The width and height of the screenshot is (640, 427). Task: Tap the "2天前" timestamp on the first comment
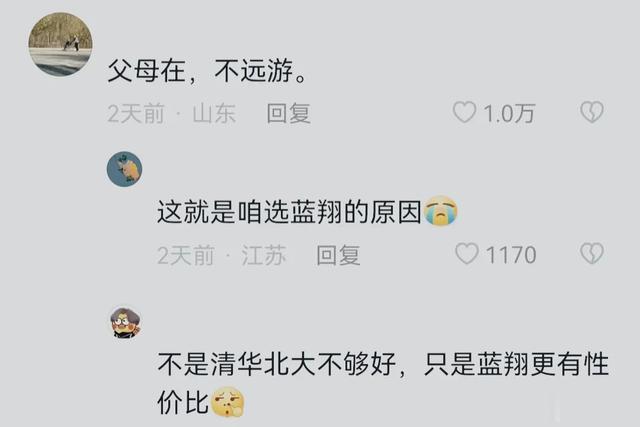click(x=136, y=113)
